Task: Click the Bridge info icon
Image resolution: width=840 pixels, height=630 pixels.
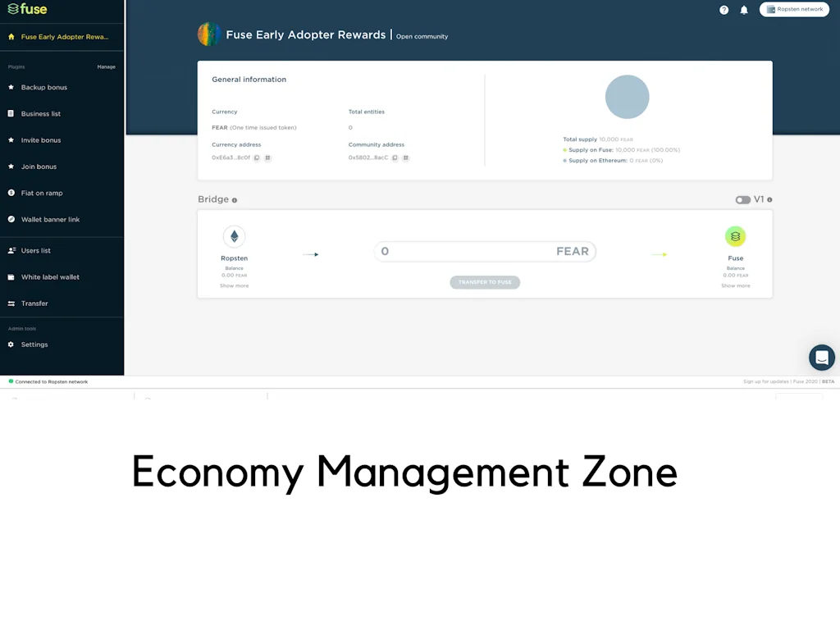Action: 235,200
